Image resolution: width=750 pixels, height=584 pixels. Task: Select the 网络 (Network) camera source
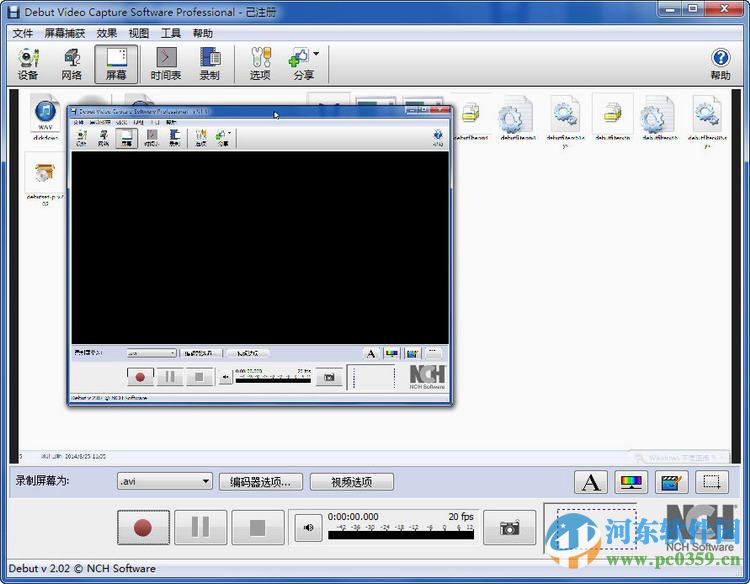click(72, 64)
